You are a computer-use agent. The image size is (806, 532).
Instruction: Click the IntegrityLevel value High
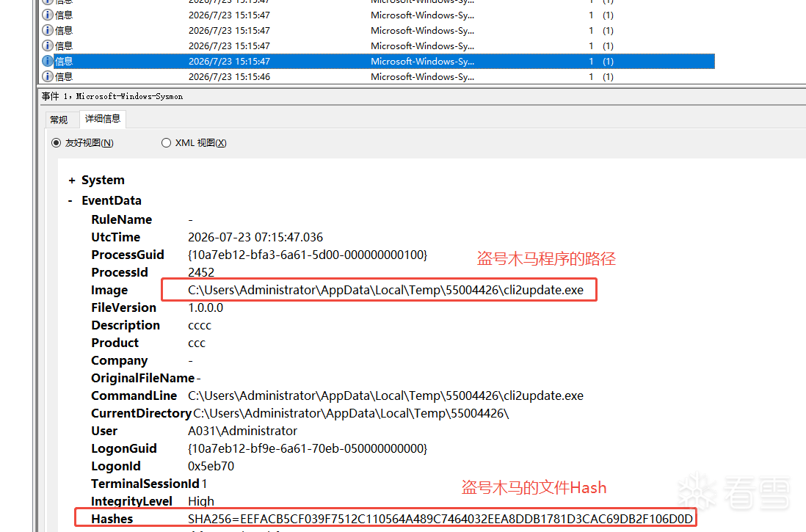[x=201, y=501]
